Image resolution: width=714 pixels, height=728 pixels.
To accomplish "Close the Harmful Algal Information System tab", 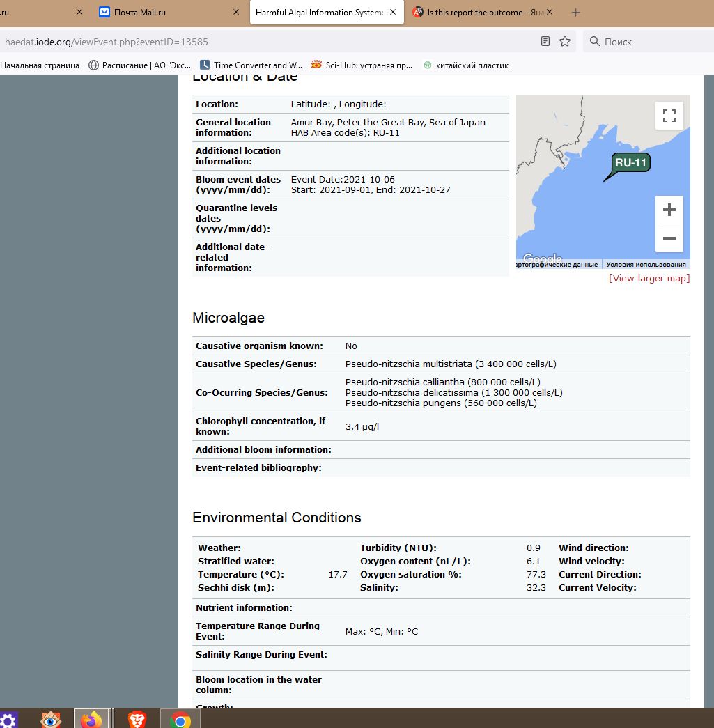I will pyautogui.click(x=393, y=13).
